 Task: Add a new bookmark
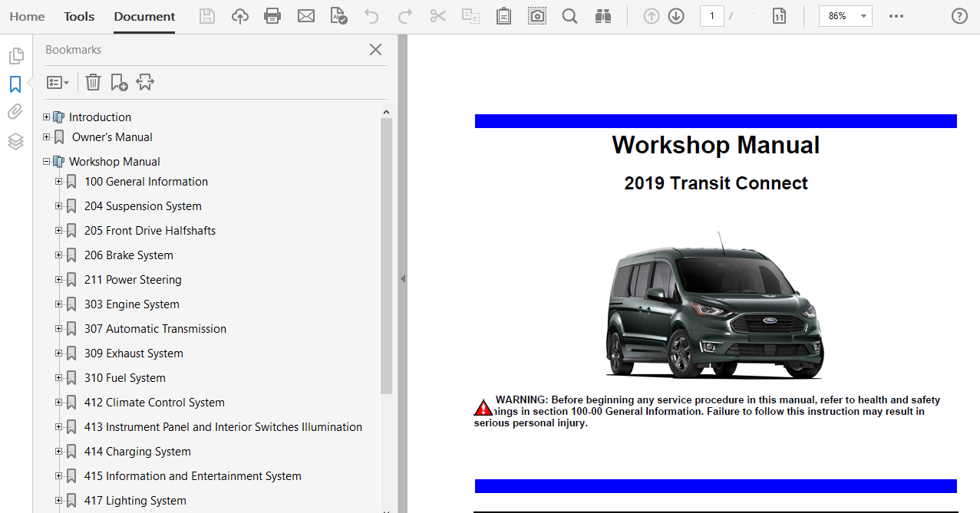[x=119, y=82]
